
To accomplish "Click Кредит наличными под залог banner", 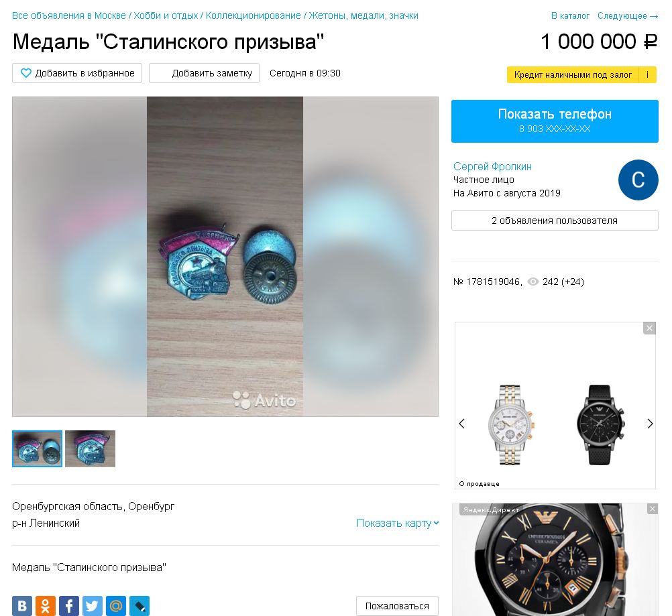I will point(573,74).
